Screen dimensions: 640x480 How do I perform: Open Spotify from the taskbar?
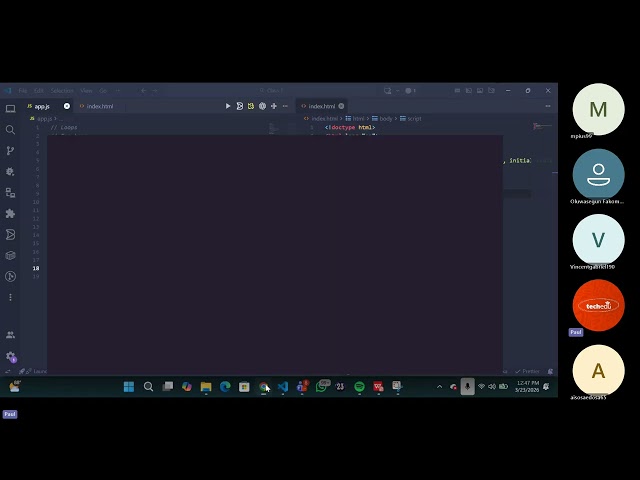[359, 387]
